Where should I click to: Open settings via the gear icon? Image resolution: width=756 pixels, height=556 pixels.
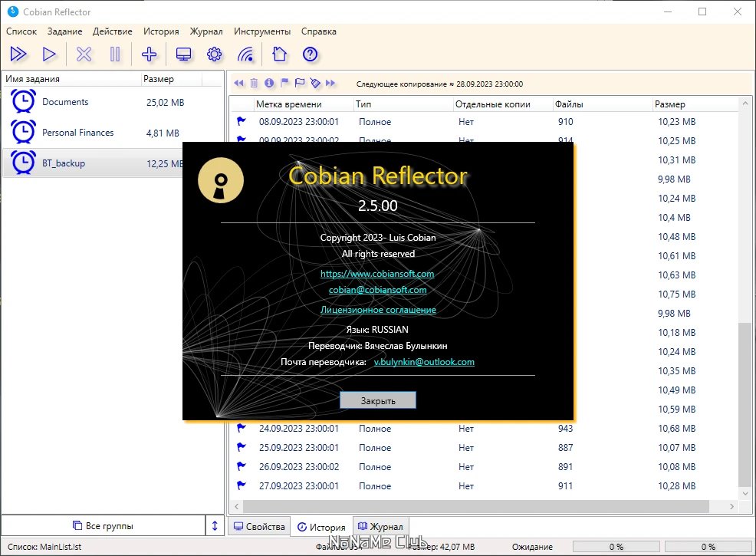coord(214,54)
